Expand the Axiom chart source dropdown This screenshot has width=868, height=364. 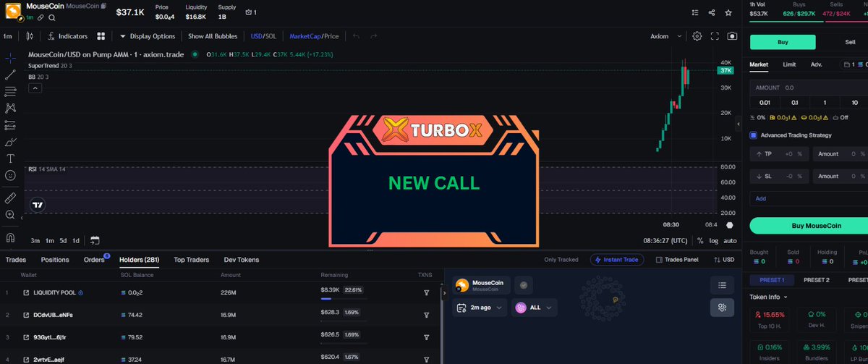666,36
